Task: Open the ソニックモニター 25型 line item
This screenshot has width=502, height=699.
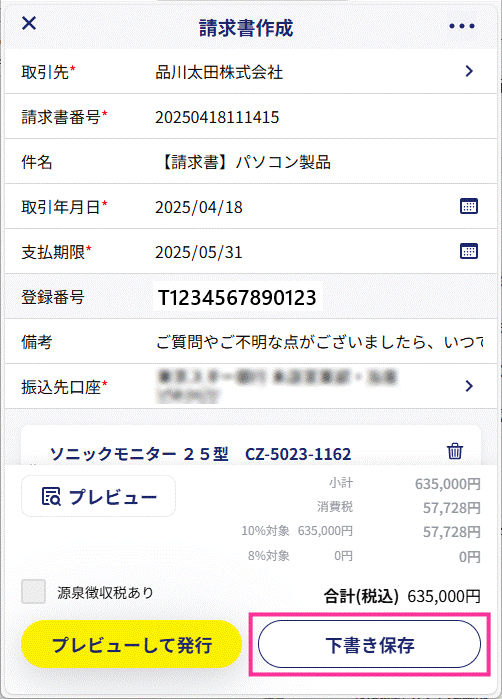Action: point(201,454)
